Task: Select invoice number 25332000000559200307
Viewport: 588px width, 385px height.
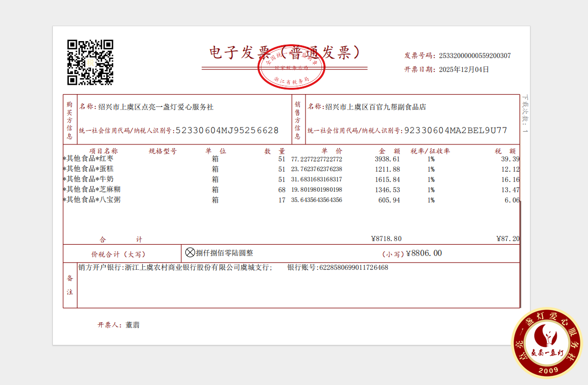Action: [473, 56]
